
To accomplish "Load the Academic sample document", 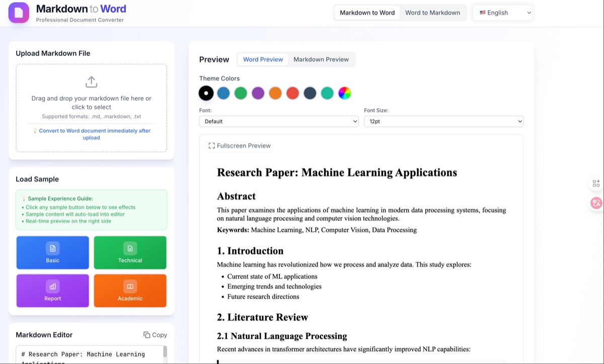I will tap(130, 290).
